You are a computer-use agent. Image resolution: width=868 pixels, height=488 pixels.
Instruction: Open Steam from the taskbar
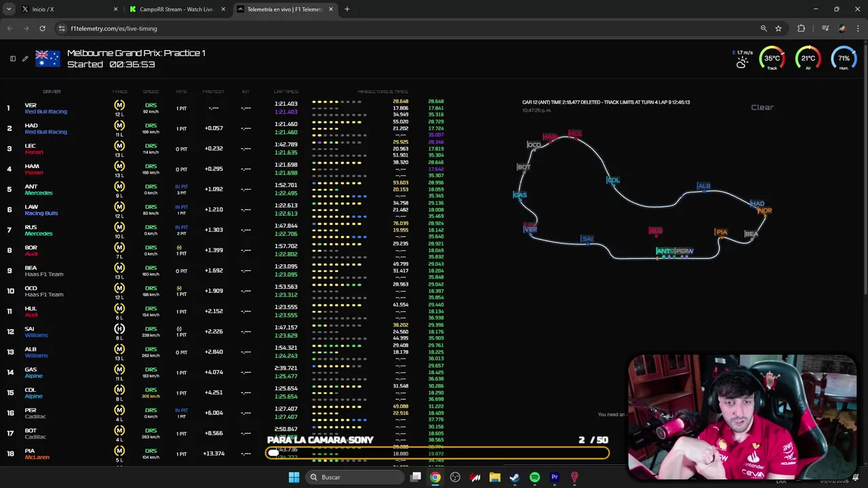tap(515, 477)
